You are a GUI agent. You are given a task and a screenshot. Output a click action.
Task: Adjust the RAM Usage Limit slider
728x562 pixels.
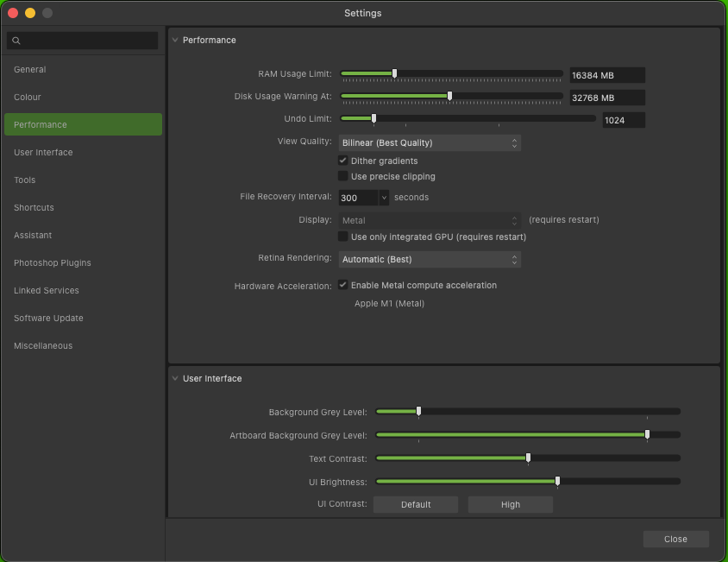click(x=395, y=73)
